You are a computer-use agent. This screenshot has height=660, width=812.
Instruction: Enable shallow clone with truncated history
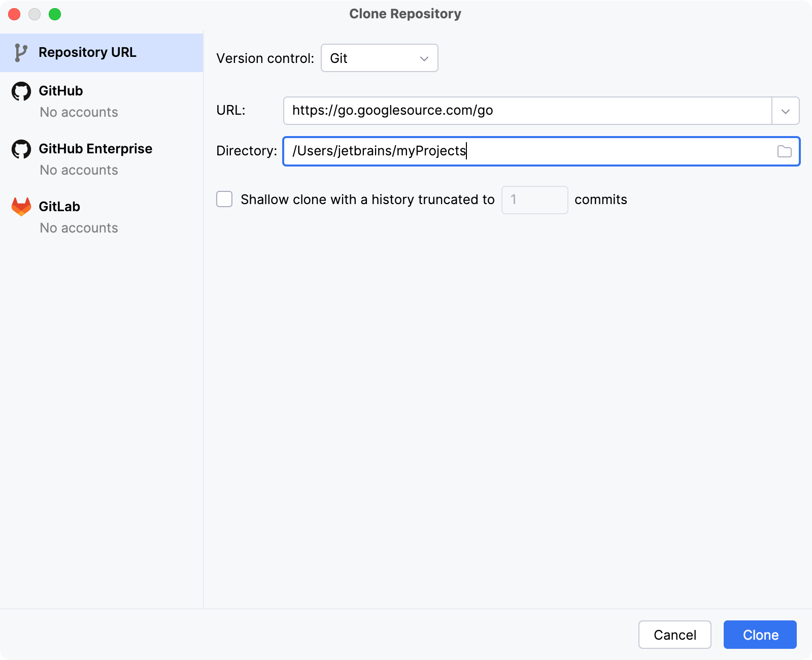point(224,200)
